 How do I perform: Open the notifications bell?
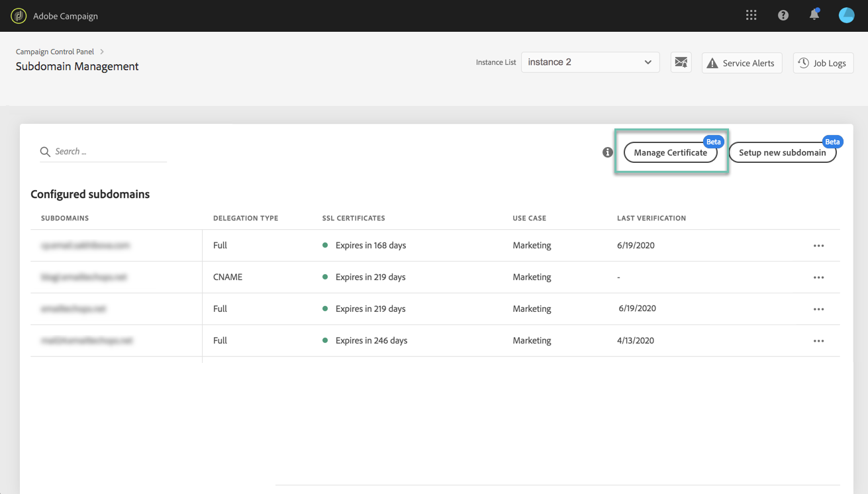(814, 15)
